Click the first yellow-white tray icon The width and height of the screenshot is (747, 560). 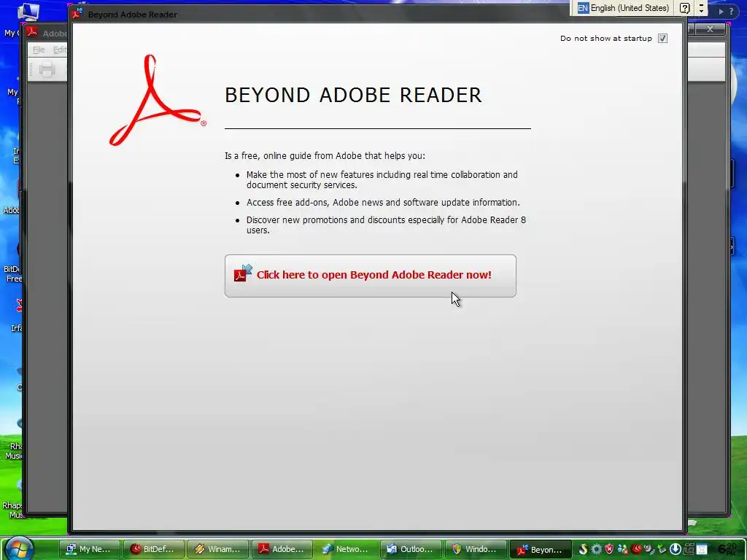583,549
